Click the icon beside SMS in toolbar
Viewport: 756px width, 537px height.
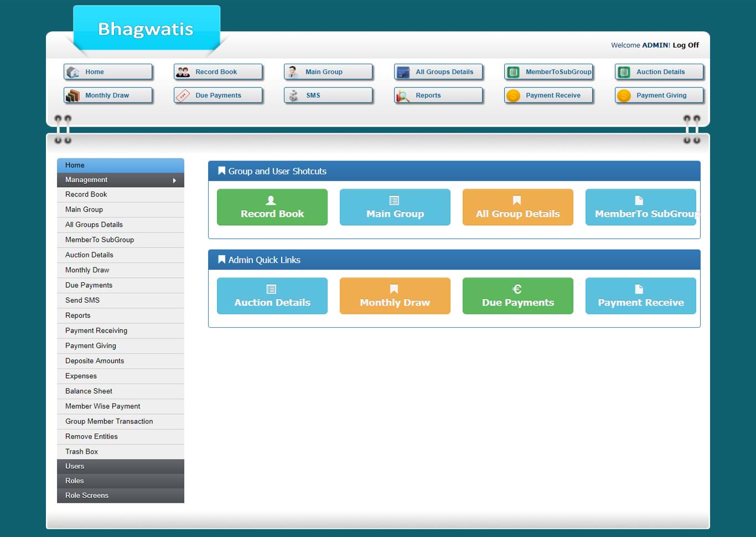pos(293,96)
